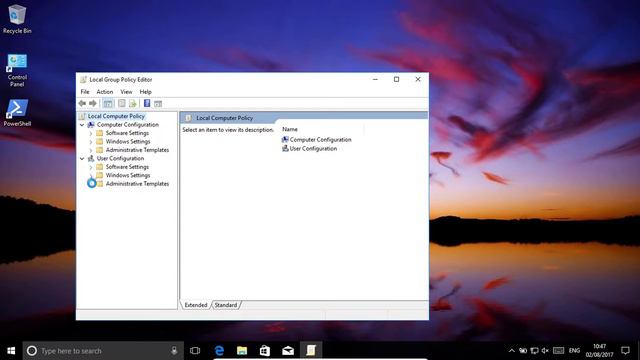Launch Microsoft Edge from the taskbar
Image resolution: width=640 pixels, height=360 pixels.
coord(219,351)
